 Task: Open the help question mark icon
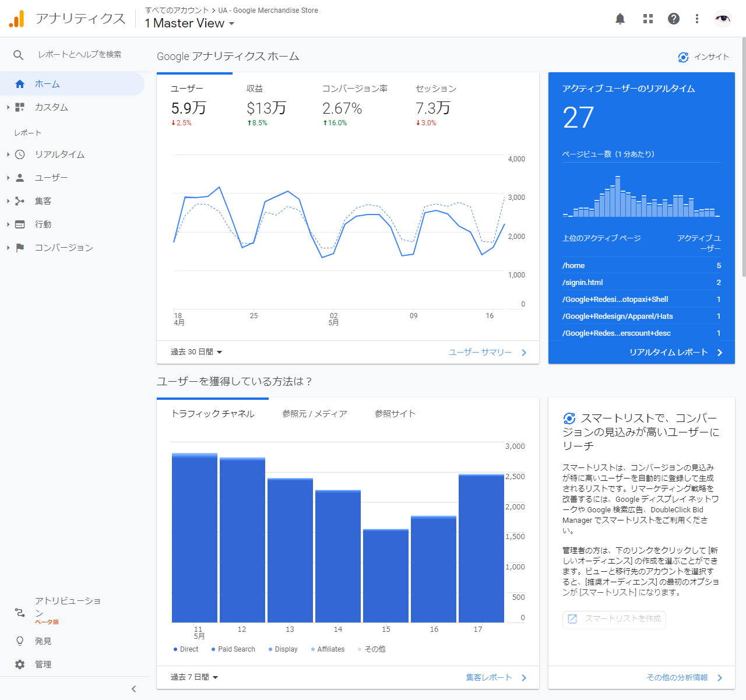[x=674, y=19]
